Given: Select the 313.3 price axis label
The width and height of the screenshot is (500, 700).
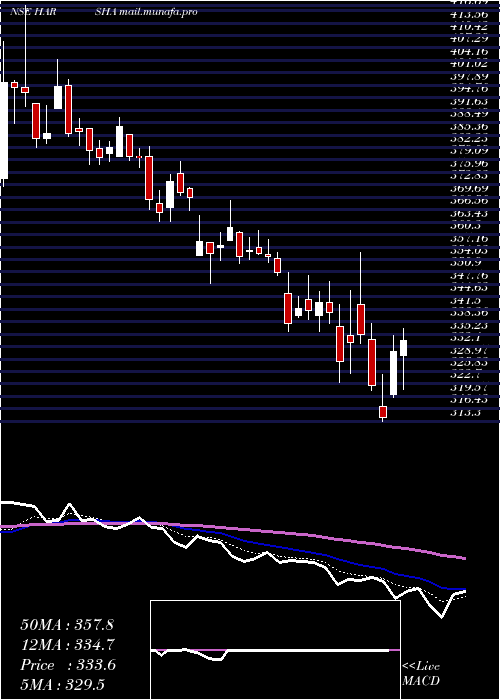Looking at the screenshot, I should click(x=466, y=413).
